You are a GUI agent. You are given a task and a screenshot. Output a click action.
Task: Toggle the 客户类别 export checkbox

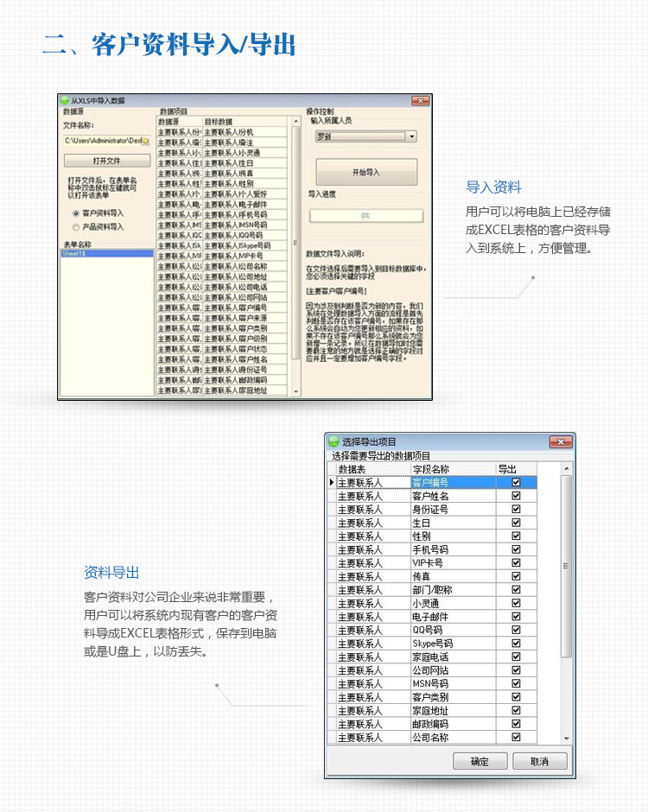(x=516, y=697)
